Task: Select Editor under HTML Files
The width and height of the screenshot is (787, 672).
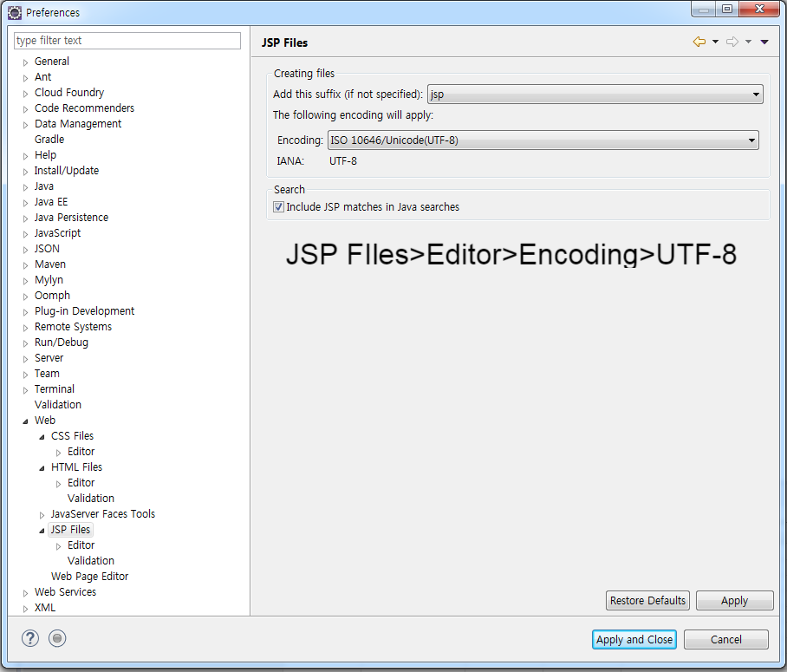Action: click(81, 482)
